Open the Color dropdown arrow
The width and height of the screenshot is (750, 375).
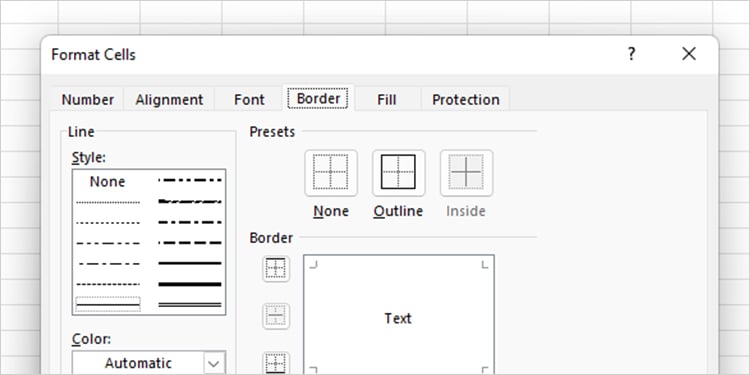pyautogui.click(x=213, y=364)
